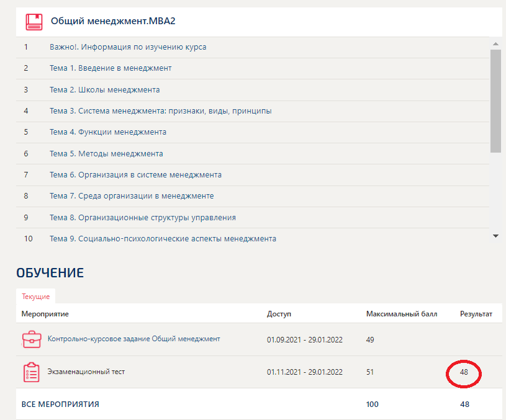Screen dimensions: 506x420
Task: Click exam test result 48
Action: [464, 372]
